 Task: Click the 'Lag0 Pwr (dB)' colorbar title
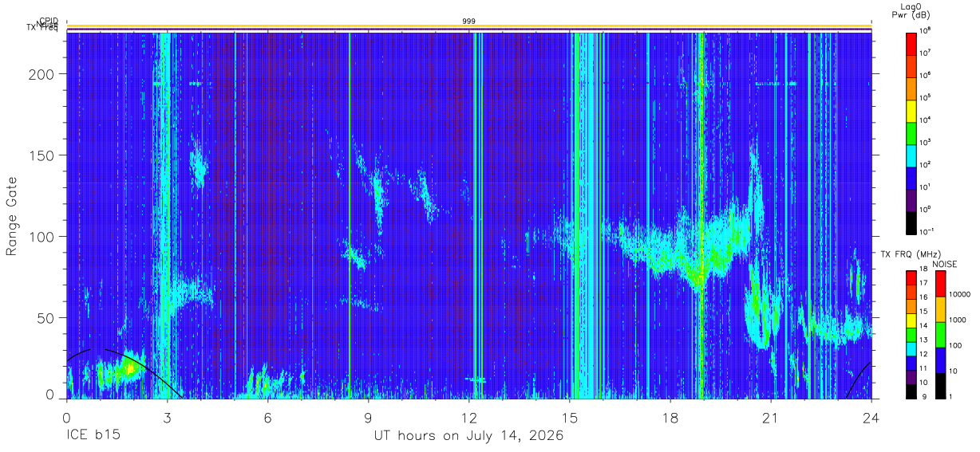click(911, 10)
